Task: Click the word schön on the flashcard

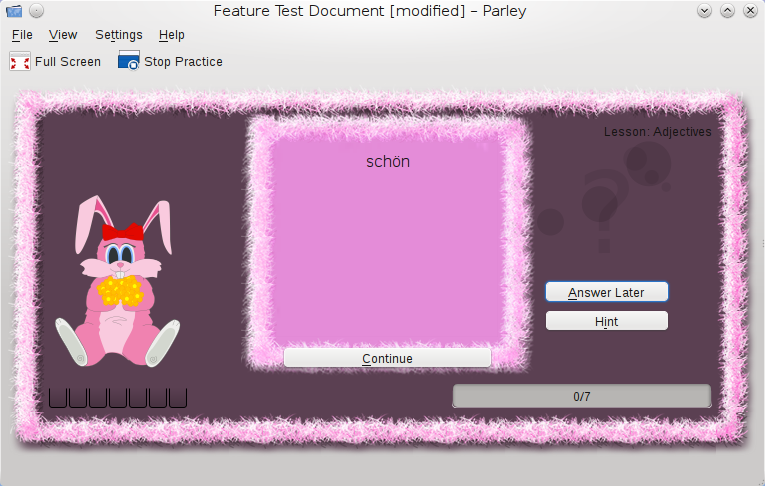Action: point(388,162)
